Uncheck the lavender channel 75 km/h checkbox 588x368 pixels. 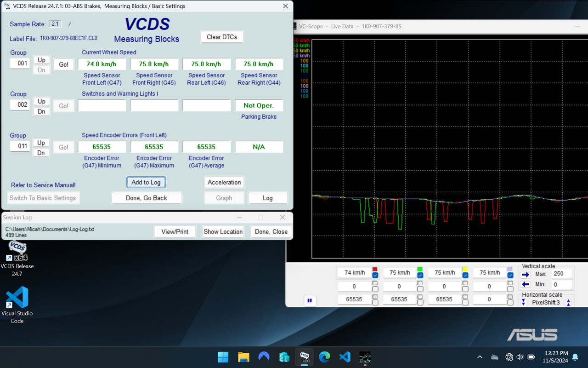click(510, 275)
